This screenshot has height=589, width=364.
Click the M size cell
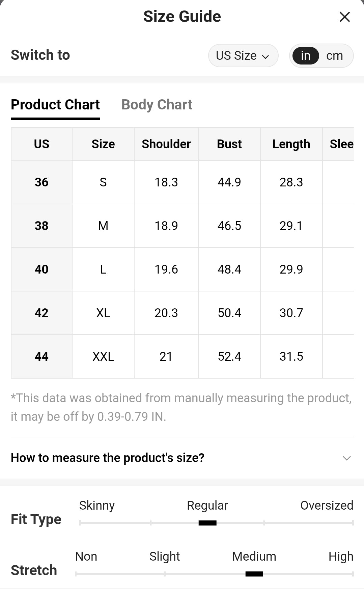103,226
